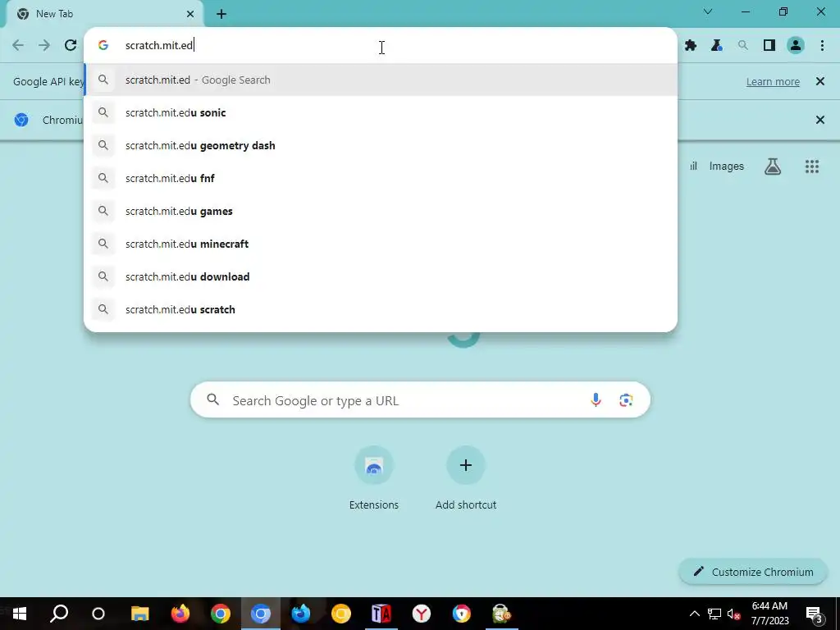Select suggestion scratch.mit.edu download
The width and height of the screenshot is (840, 630).
381,277
